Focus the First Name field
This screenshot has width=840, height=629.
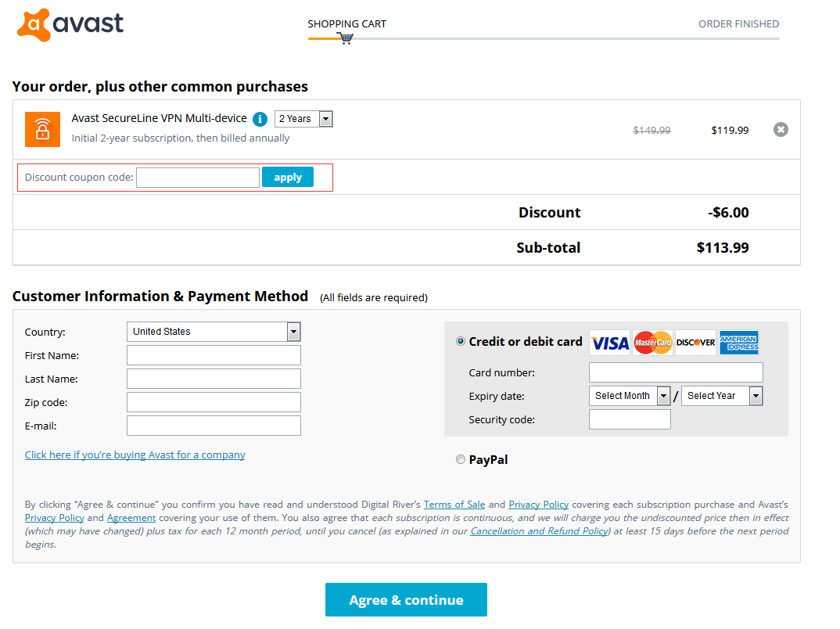pos(214,355)
